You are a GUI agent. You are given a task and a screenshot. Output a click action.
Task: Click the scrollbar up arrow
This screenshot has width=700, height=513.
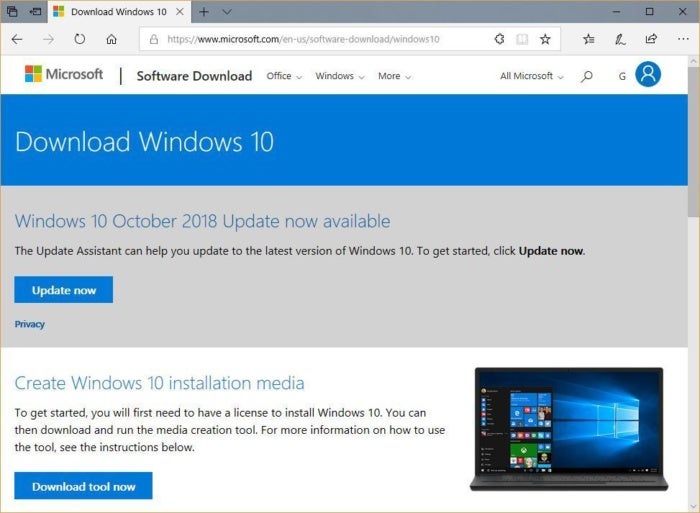(x=694, y=61)
